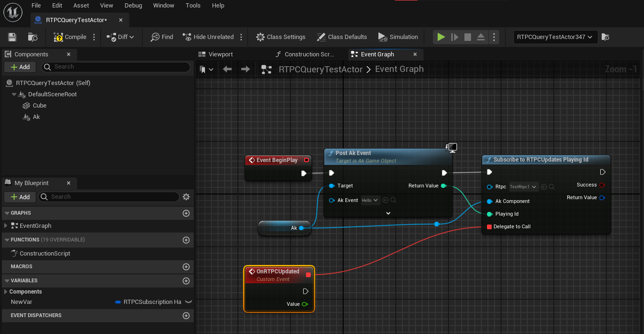Open Class Defaults

pos(342,37)
